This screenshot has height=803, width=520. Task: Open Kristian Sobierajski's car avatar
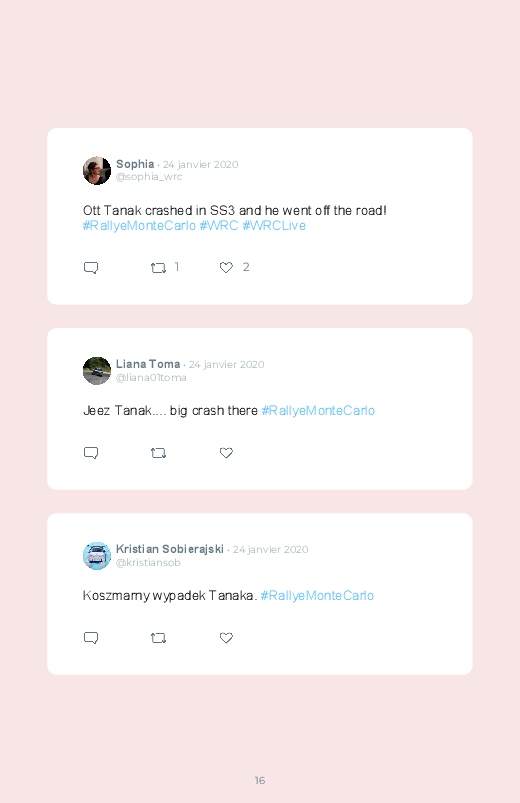(x=97, y=556)
